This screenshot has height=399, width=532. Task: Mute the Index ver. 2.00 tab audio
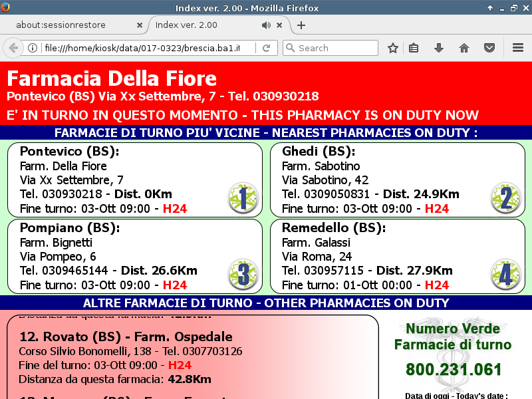[266, 25]
